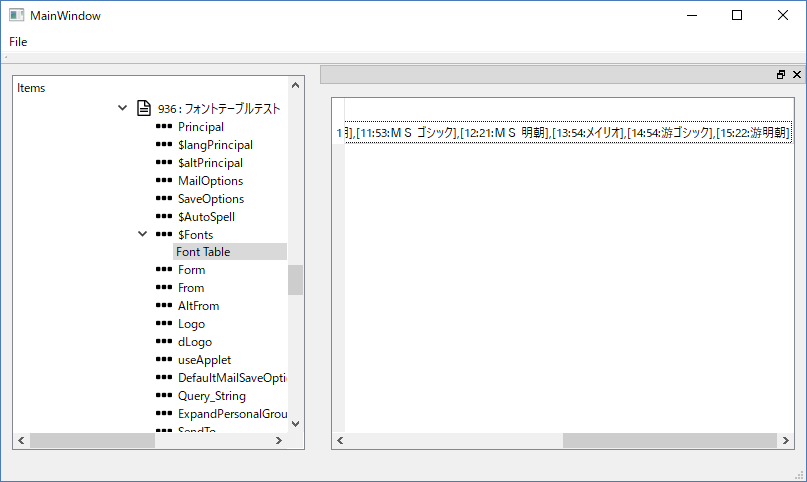Click the dots icon beside DefaultMailSaveOptions

click(x=164, y=377)
